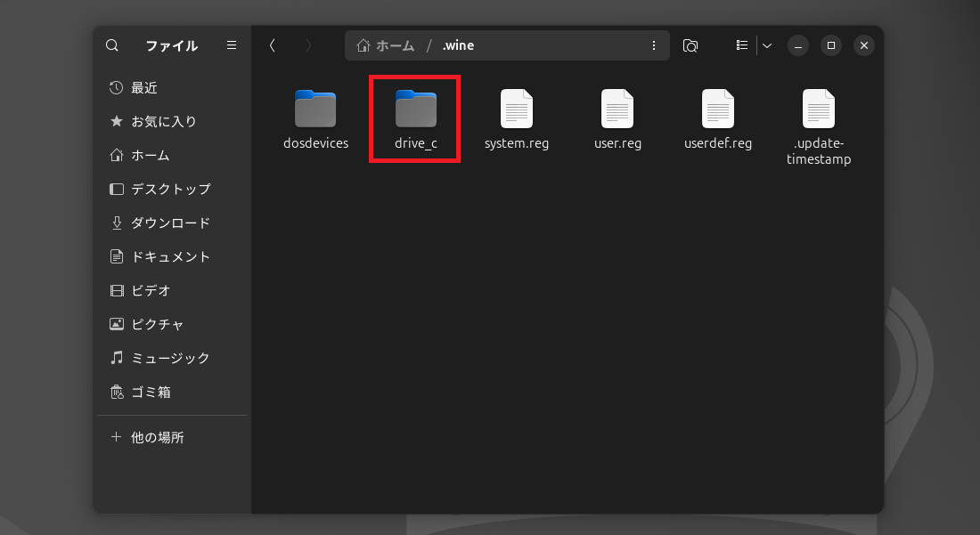The height and width of the screenshot is (535, 980).
Task: Open 最近 (Recent) in sidebar
Action: pos(144,87)
